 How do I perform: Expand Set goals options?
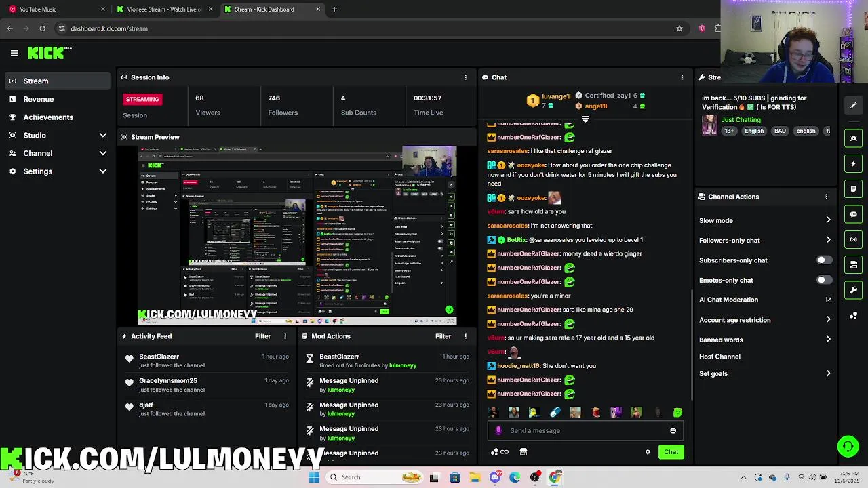click(x=828, y=373)
